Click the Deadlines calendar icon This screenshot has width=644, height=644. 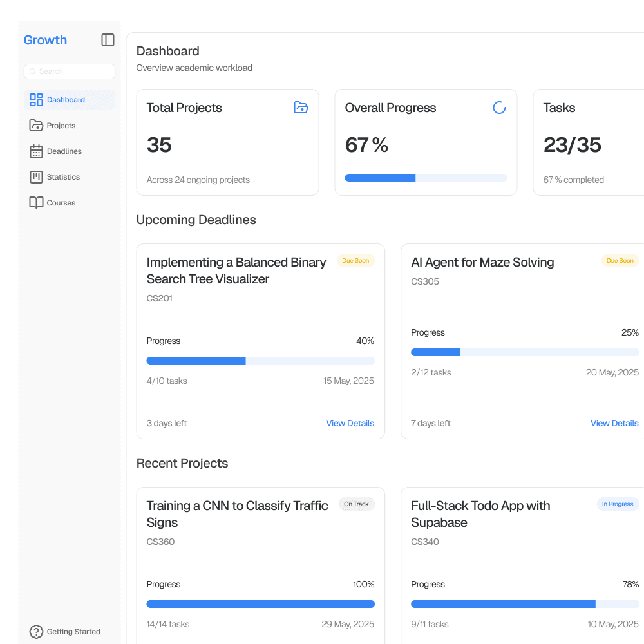[x=35, y=151]
